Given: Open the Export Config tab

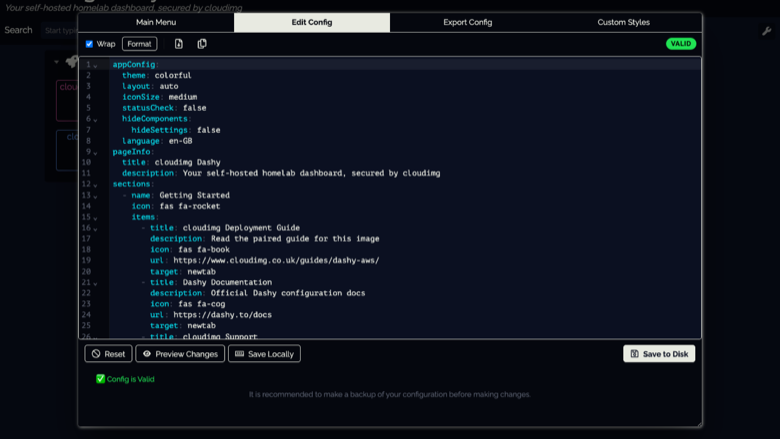Looking at the screenshot, I should pyautogui.click(x=468, y=22).
